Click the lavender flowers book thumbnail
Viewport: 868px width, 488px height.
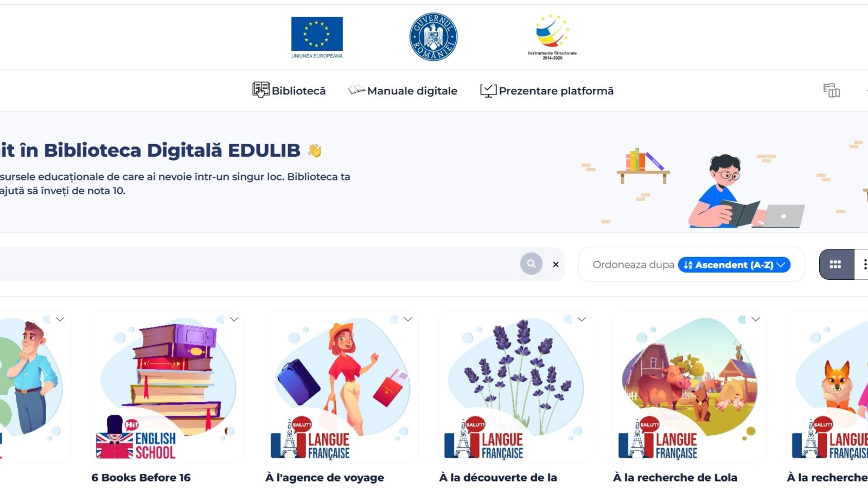(x=515, y=387)
